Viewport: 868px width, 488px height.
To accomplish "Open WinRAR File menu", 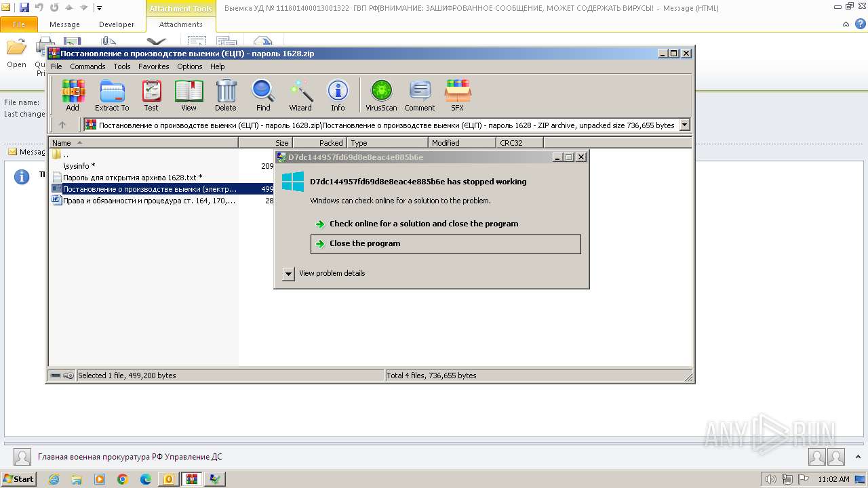I will (56, 66).
